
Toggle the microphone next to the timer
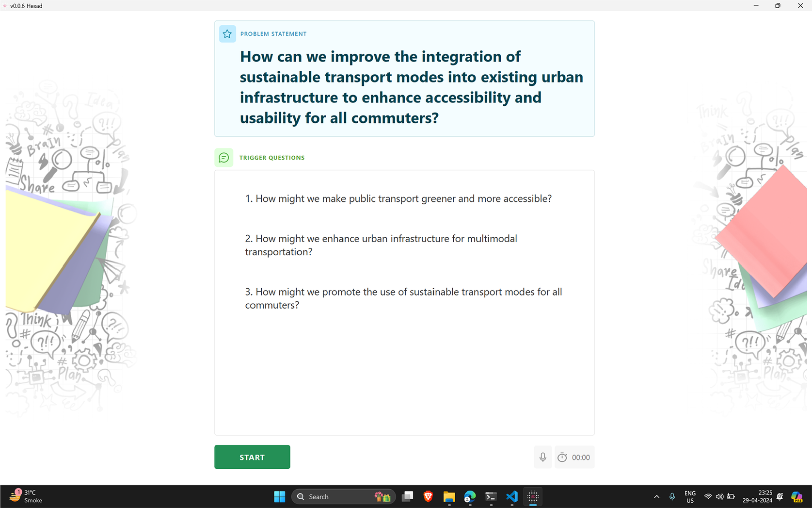pyautogui.click(x=542, y=457)
